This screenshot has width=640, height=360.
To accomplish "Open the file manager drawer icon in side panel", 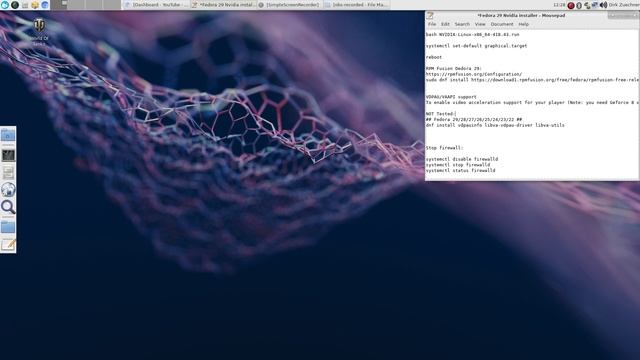I will (x=8, y=173).
